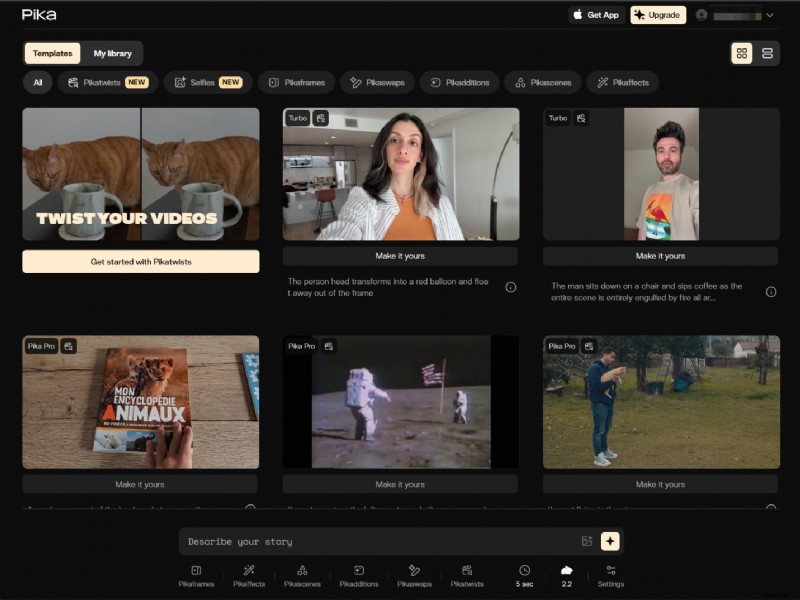Open the Pikatwists tool in bottom toolbar
This screenshot has height=600, width=800.
[x=469, y=576]
